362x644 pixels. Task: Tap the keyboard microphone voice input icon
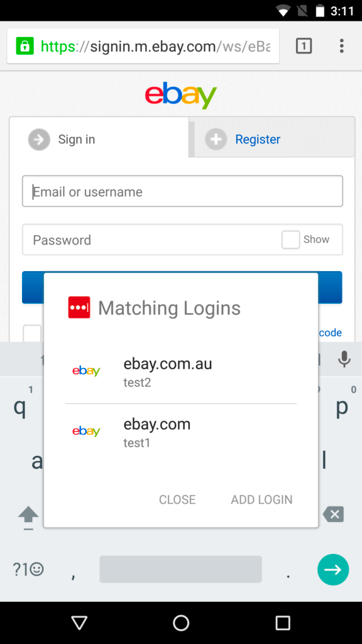click(344, 359)
